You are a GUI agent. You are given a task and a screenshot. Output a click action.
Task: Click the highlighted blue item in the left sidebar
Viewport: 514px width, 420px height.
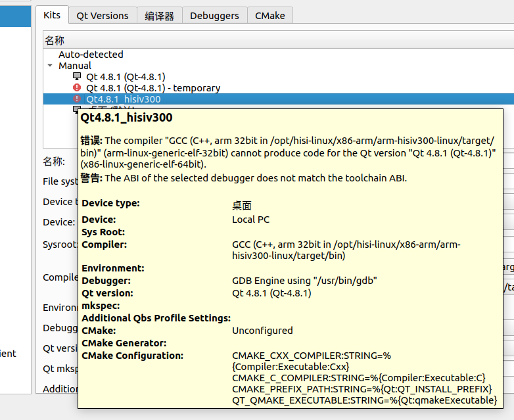coord(15,16)
